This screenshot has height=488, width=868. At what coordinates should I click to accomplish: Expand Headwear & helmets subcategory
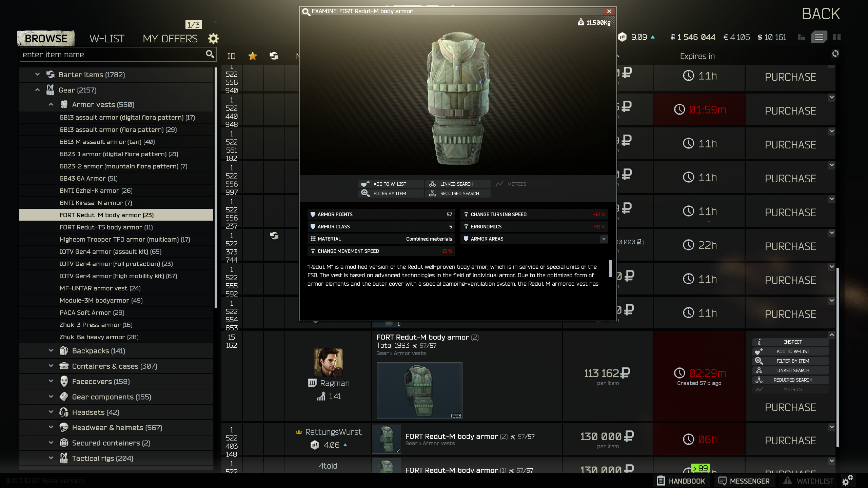(x=51, y=427)
